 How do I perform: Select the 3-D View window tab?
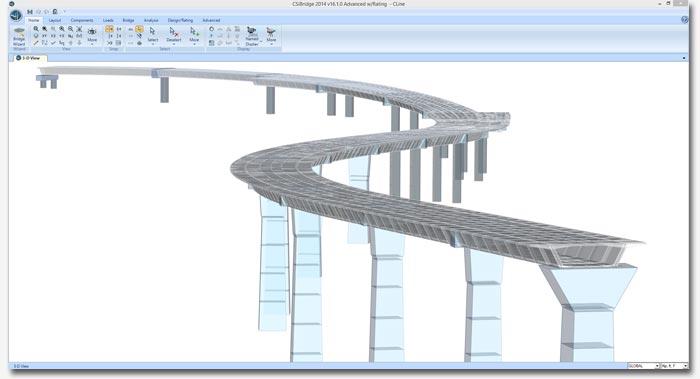pyautogui.click(x=29, y=58)
